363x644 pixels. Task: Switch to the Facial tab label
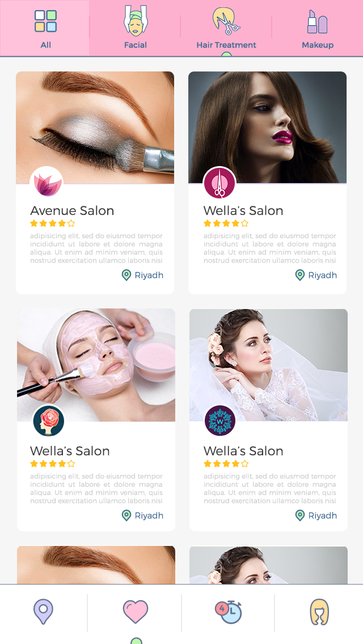(x=136, y=45)
